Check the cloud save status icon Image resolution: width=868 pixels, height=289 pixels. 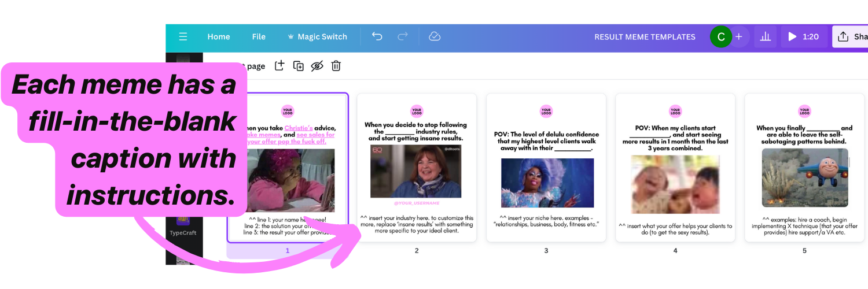435,36
